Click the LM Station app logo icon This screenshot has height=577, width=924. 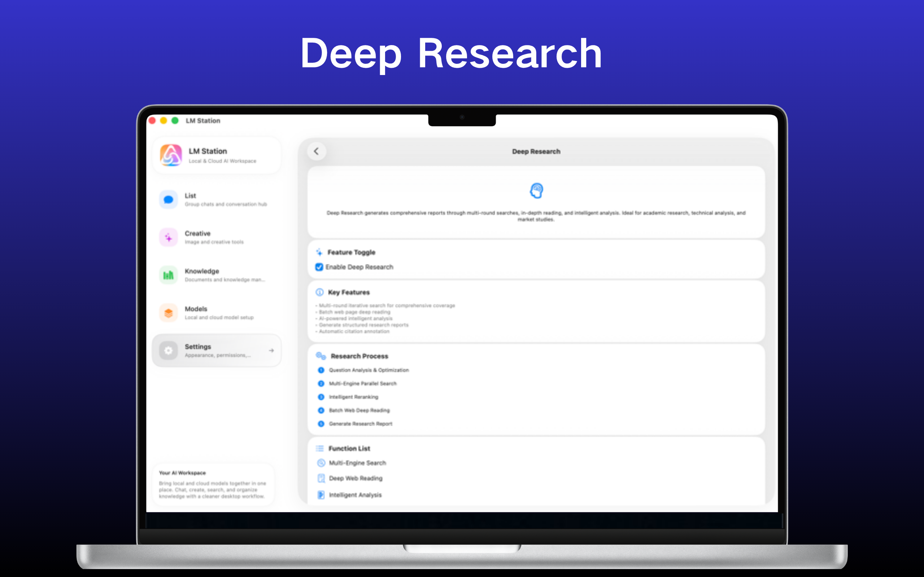tap(171, 155)
